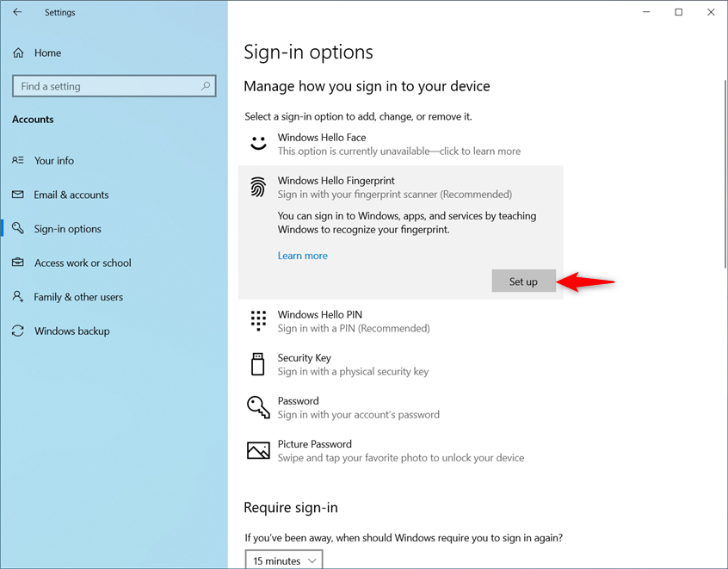728x569 pixels.
Task: Click 'Sign in with a PIN (Recommended)' text
Action: click(354, 328)
